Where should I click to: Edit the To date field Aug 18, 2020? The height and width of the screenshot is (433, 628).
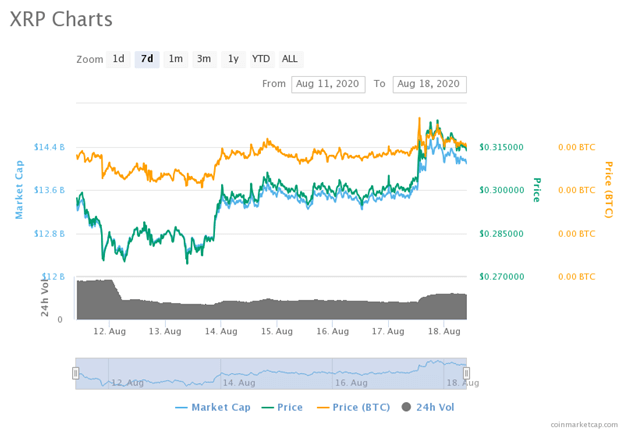429,84
